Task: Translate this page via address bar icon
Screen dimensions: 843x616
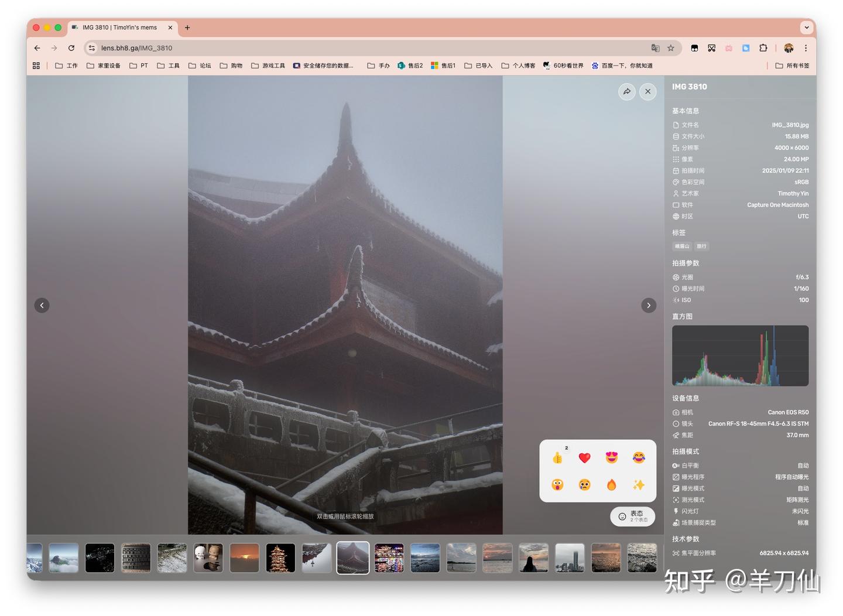Action: [655, 48]
